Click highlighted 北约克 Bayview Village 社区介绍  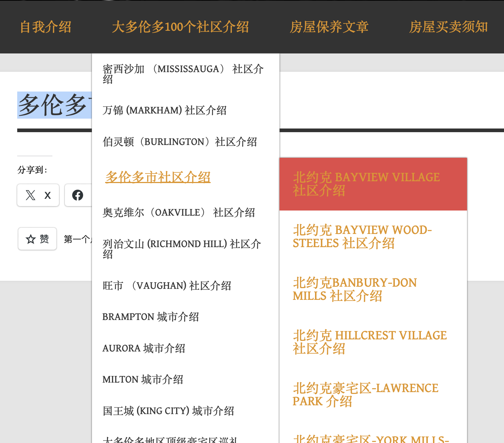point(366,184)
